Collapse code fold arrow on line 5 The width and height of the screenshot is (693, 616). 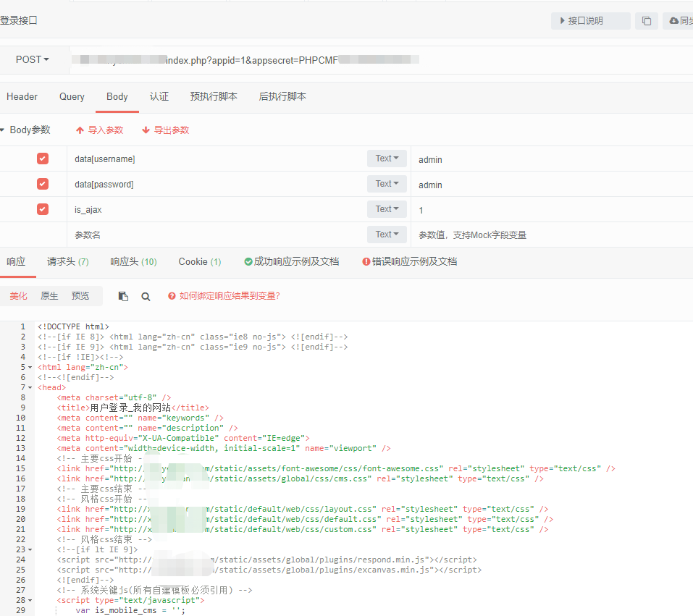tap(30, 368)
